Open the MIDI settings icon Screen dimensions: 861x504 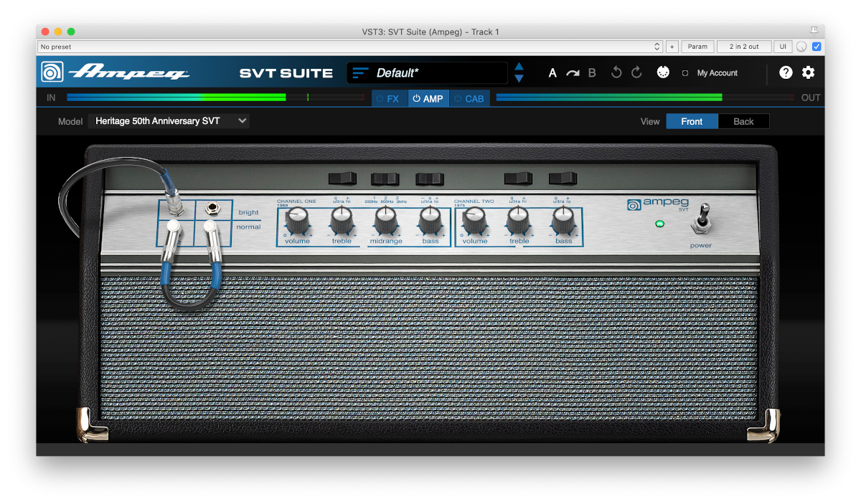664,73
